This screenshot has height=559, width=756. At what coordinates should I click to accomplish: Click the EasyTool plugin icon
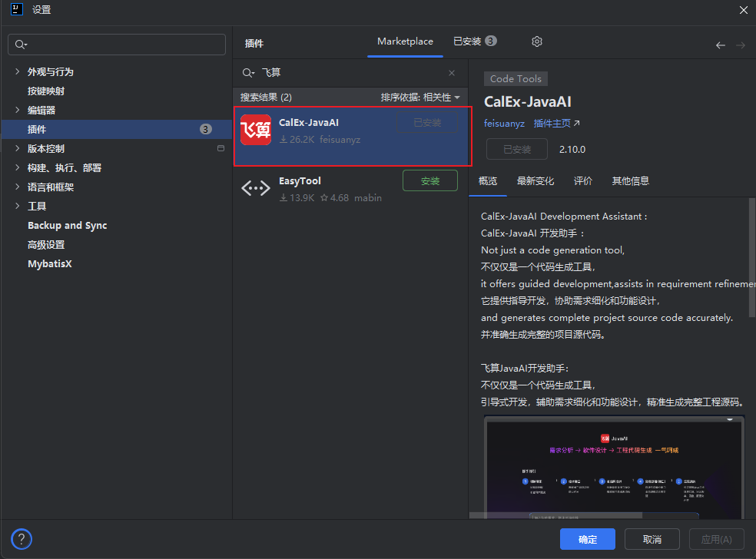(256, 188)
